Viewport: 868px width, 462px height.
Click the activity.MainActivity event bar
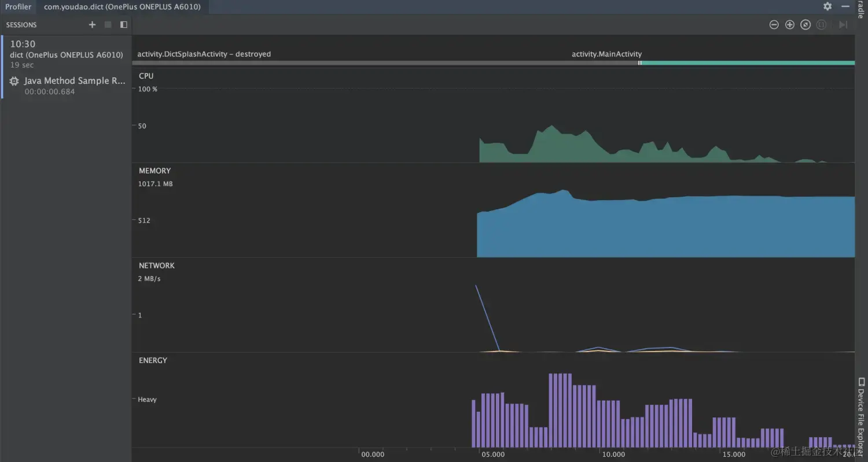(606, 54)
